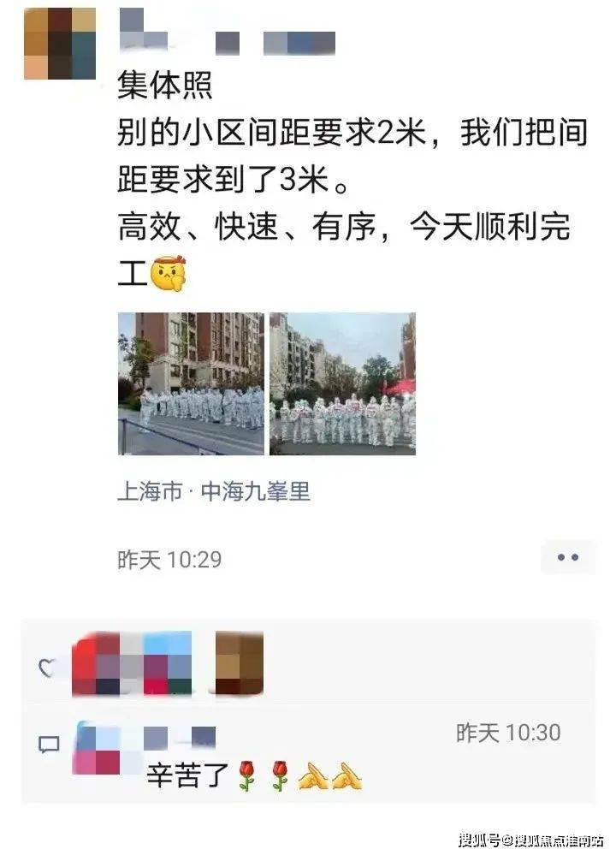Screen dimensions: 616x855
Task: Tap the blurred poster username
Action: click(226, 32)
